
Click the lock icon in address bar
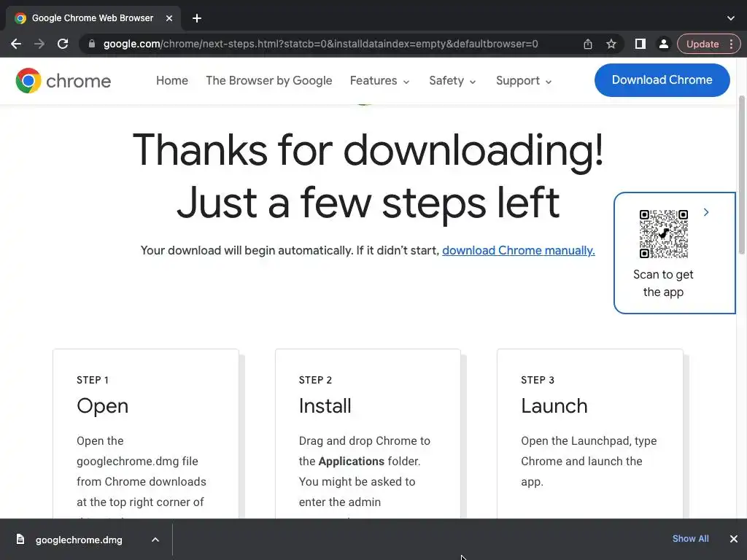(x=92, y=44)
